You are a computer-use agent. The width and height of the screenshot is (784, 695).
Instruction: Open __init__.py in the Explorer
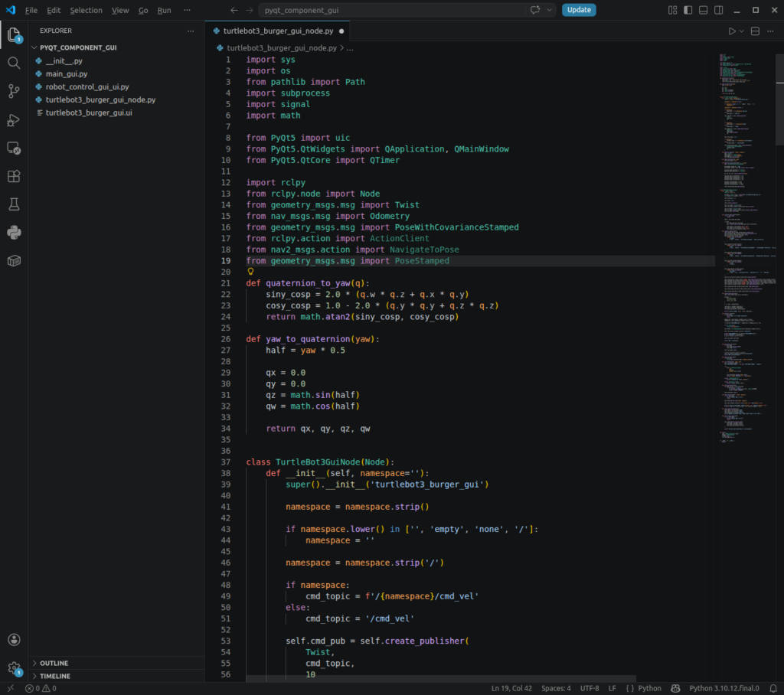point(116,61)
